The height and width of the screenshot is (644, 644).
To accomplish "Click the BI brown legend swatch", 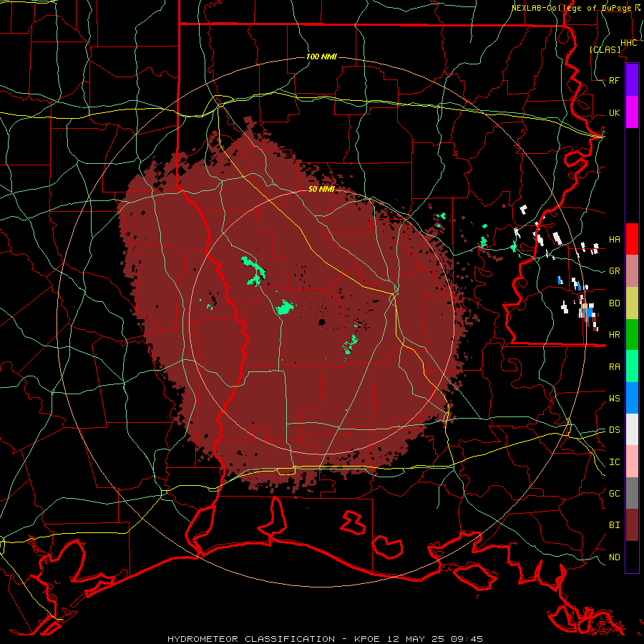I will [632, 525].
